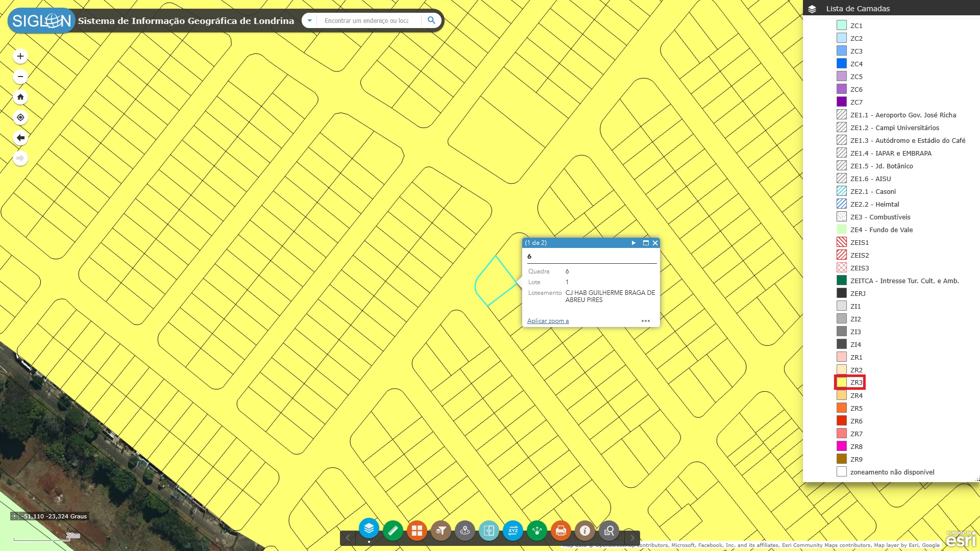Open the popup ellipsis actions menu

646,321
